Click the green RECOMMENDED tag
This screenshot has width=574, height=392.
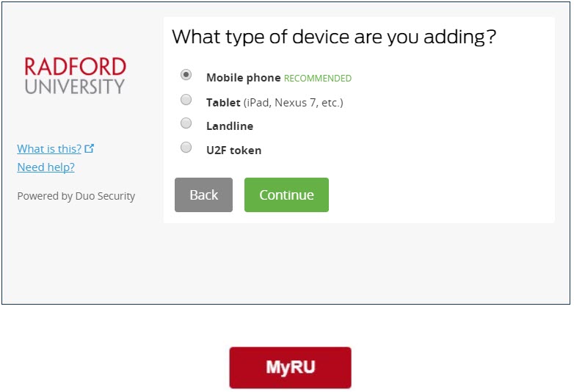(x=318, y=79)
